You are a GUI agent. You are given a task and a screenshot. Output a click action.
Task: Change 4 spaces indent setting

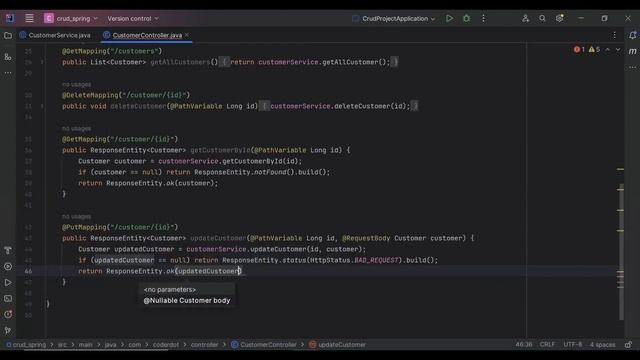[602, 344]
